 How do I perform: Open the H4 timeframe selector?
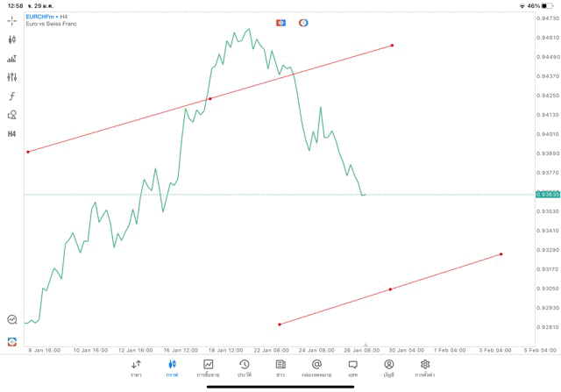[x=11, y=134]
